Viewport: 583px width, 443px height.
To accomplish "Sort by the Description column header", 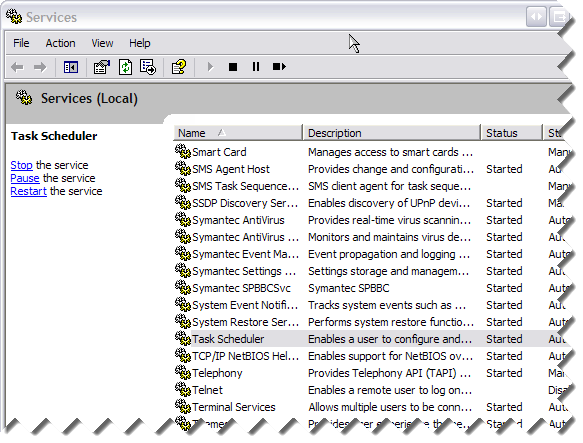I will pyautogui.click(x=392, y=133).
